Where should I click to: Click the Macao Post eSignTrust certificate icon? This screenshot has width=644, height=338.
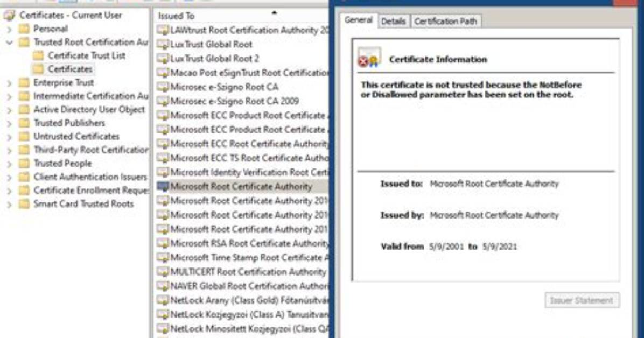[x=163, y=73]
